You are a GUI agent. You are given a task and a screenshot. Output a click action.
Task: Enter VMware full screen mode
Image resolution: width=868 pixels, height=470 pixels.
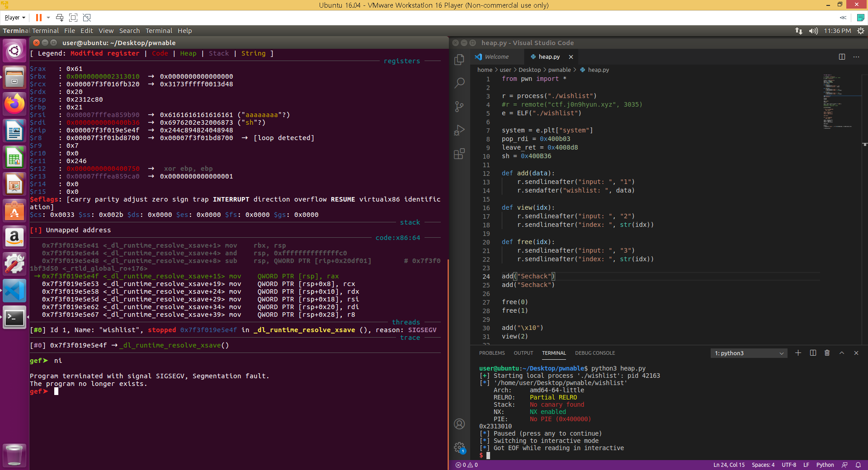pyautogui.click(x=73, y=18)
